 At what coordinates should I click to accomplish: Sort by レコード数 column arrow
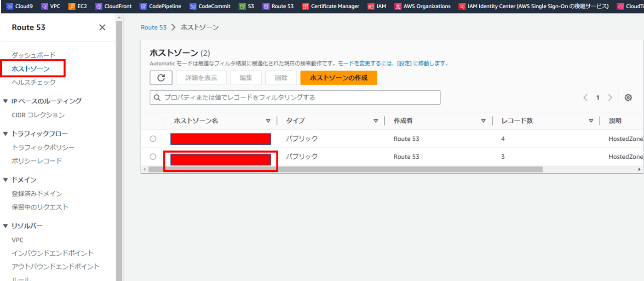[x=591, y=121]
